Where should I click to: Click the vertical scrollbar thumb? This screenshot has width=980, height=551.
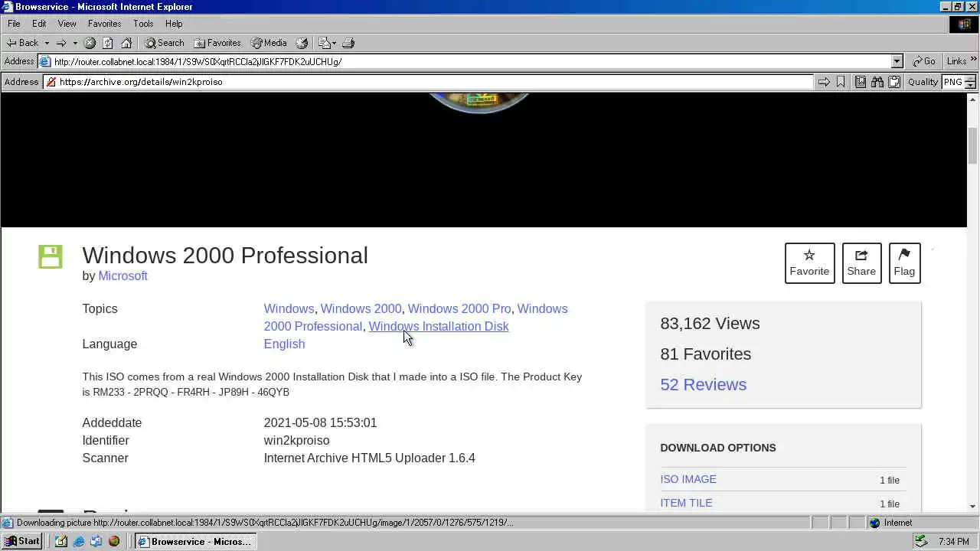point(973,145)
